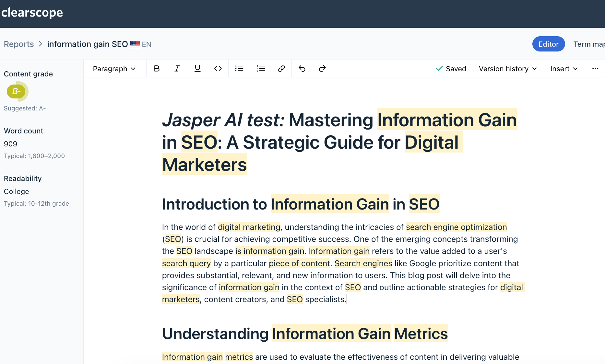Viewport: 605px width, 364px height.
Task: Click the Readability label
Action: point(23,178)
